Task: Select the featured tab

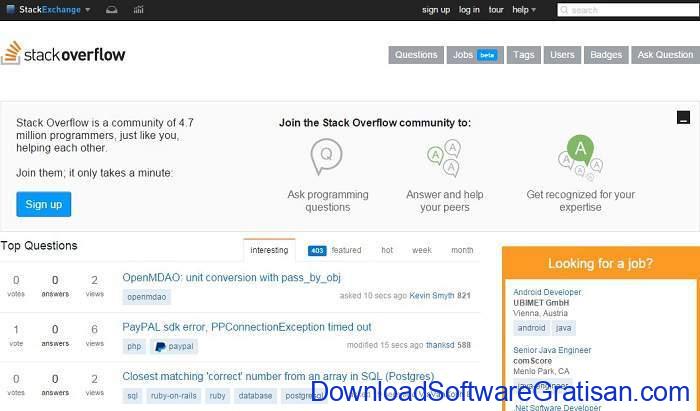Action: click(x=334, y=250)
